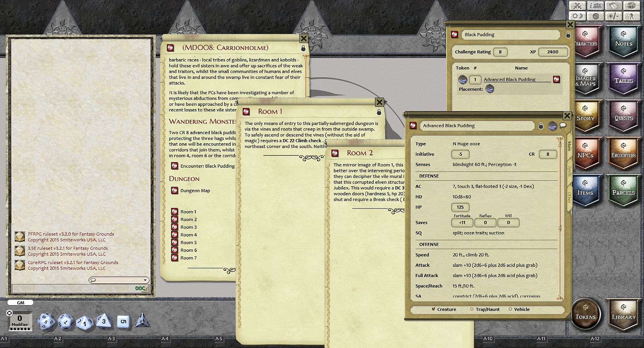Image resolution: width=644 pixels, height=348 pixels.
Task: Open the Party Sheet icon
Action: tap(595, 6)
